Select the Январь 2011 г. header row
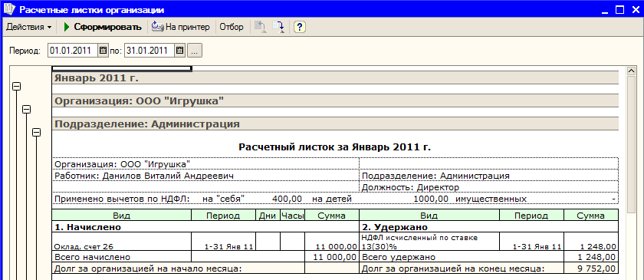The image size is (644, 280). pyautogui.click(x=335, y=77)
